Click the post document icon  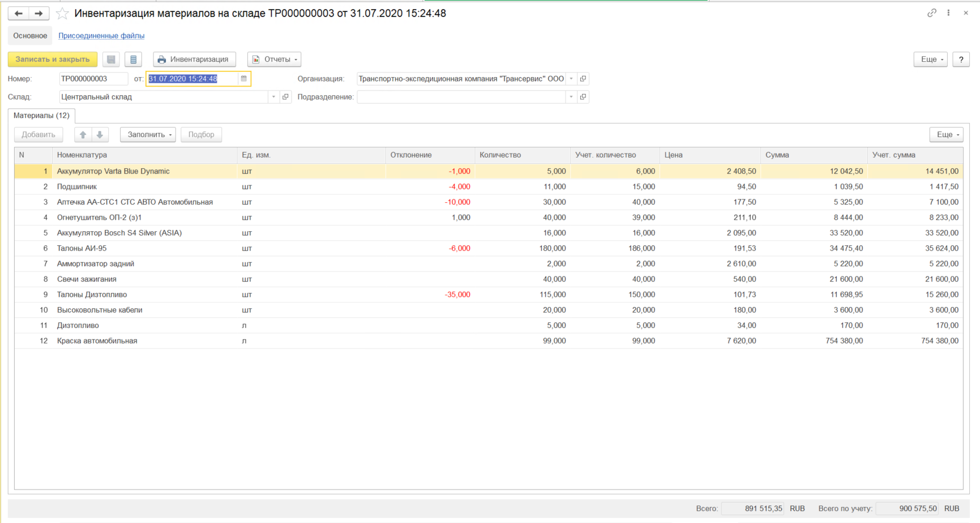click(x=133, y=59)
